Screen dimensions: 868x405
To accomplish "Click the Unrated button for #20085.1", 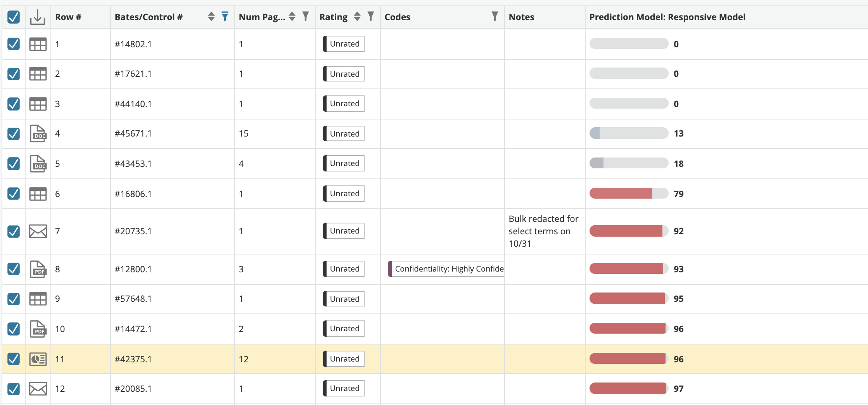I will 344,388.
